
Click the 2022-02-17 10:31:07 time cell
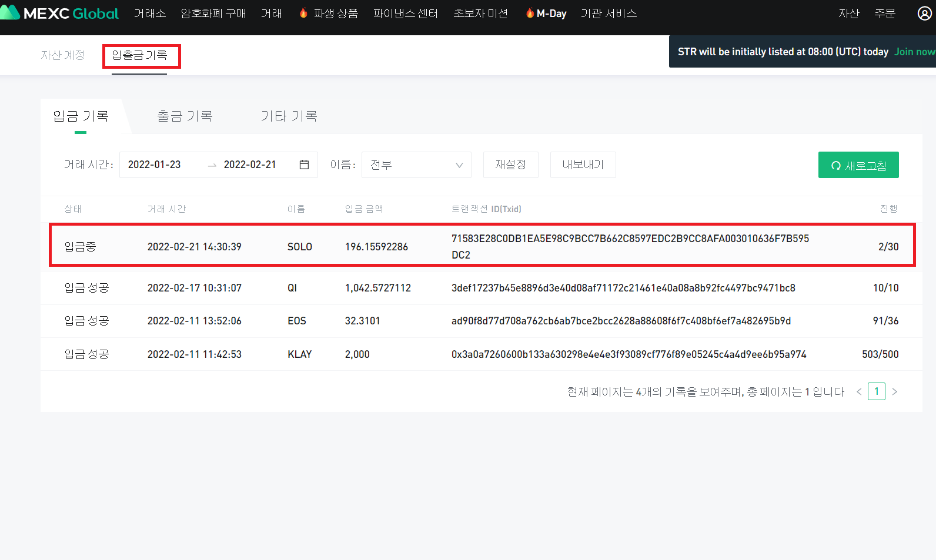[x=195, y=288]
